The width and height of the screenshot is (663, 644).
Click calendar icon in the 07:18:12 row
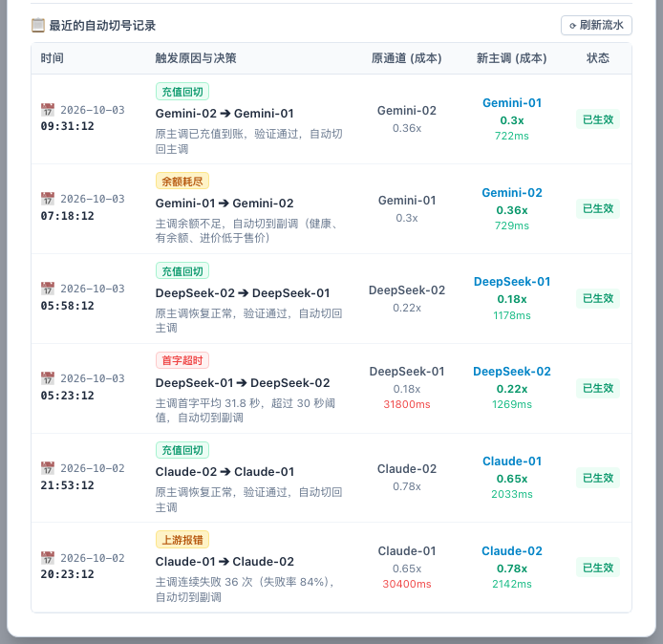pyautogui.click(x=48, y=199)
